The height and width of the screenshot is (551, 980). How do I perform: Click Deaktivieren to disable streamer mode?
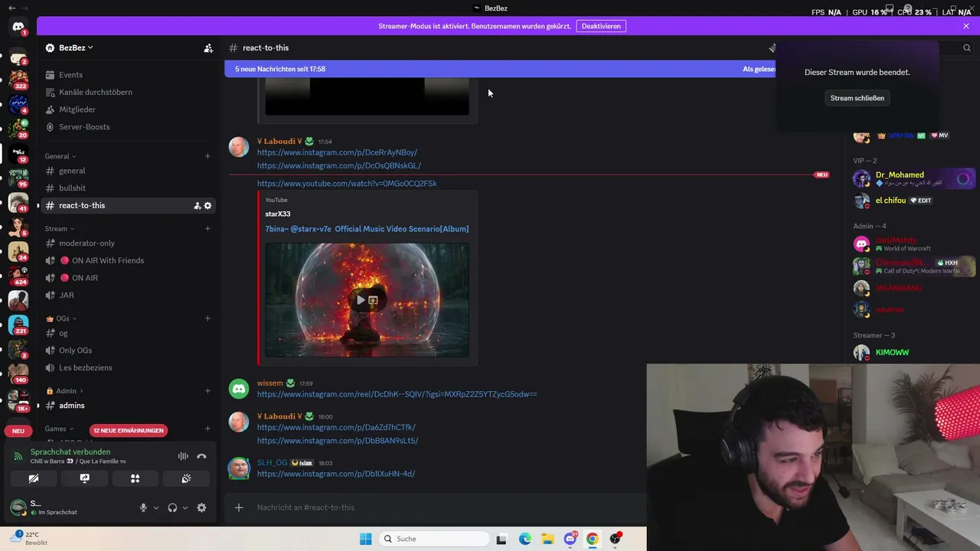[601, 26]
